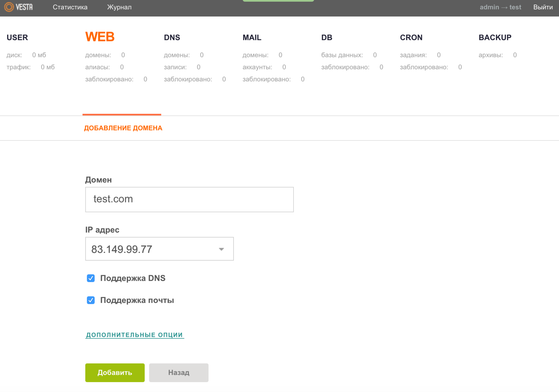Click the admin → test user link
The image size is (559, 392).
click(500, 7)
